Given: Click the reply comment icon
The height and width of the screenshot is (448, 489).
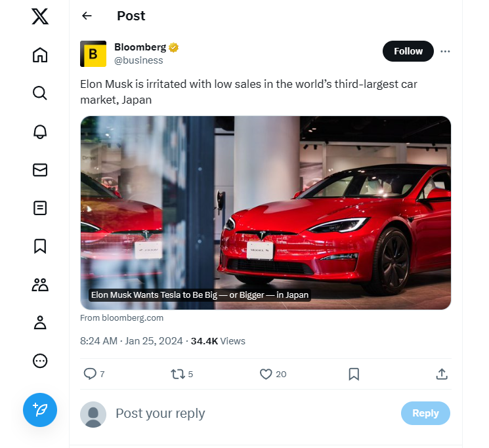Looking at the screenshot, I should coord(90,374).
